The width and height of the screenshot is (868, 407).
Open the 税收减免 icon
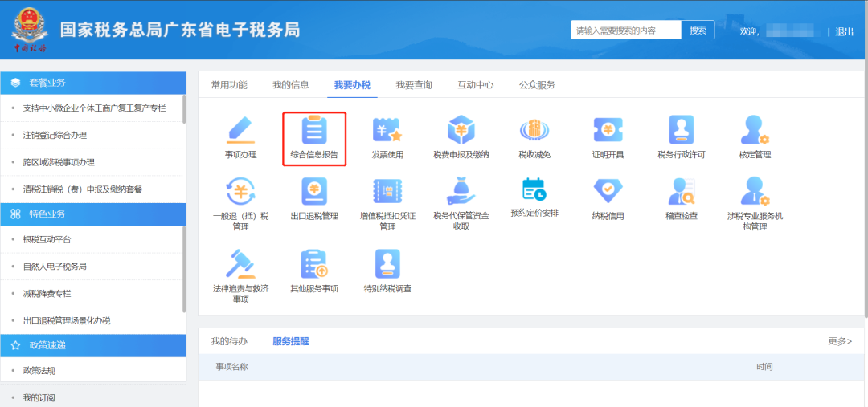[x=534, y=131]
